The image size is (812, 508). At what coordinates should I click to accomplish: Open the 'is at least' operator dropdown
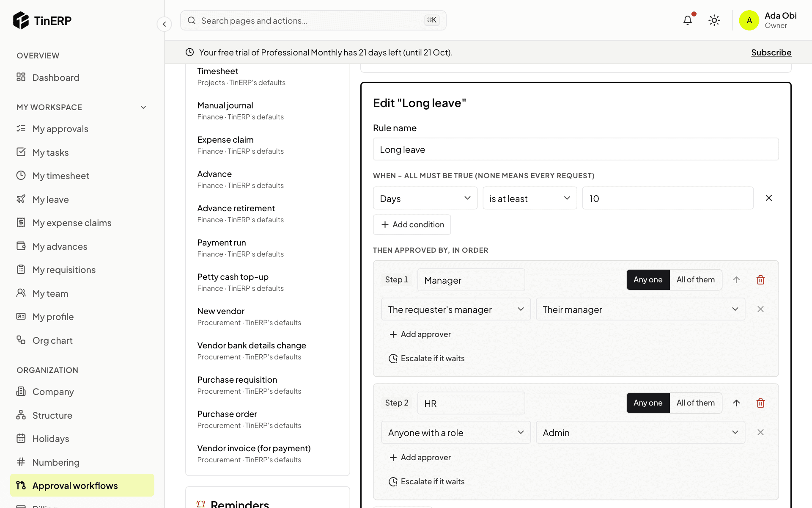pyautogui.click(x=530, y=198)
